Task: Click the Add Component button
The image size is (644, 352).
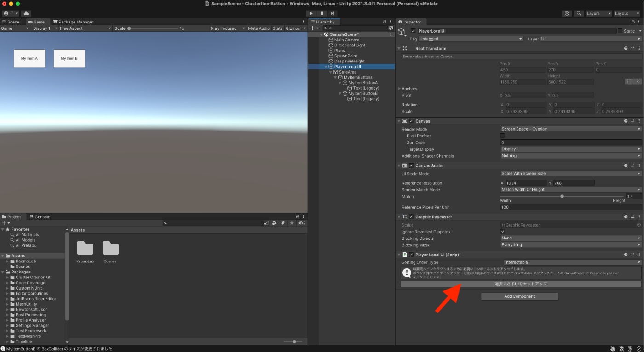Action: (x=519, y=296)
